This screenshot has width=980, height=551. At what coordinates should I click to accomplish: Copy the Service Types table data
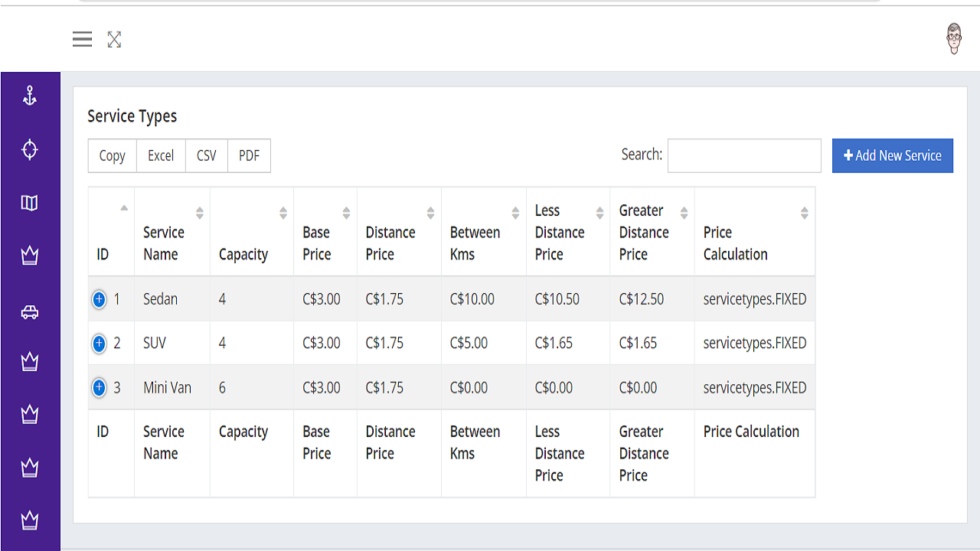click(x=111, y=155)
